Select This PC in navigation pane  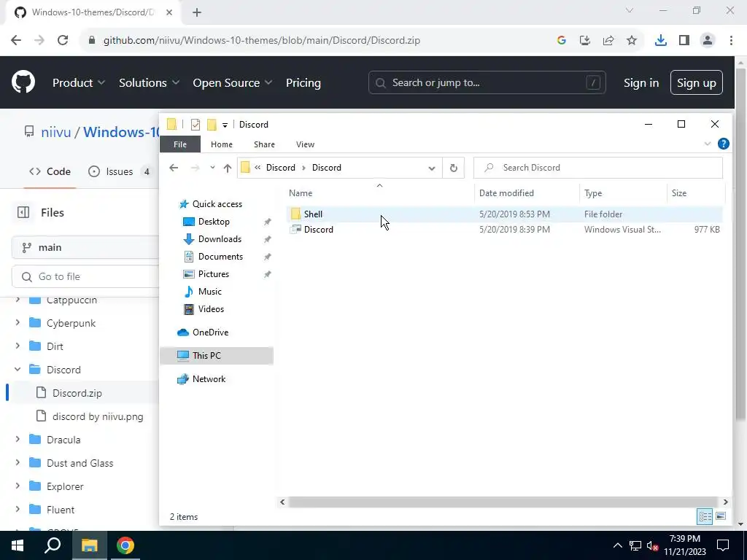217,356
